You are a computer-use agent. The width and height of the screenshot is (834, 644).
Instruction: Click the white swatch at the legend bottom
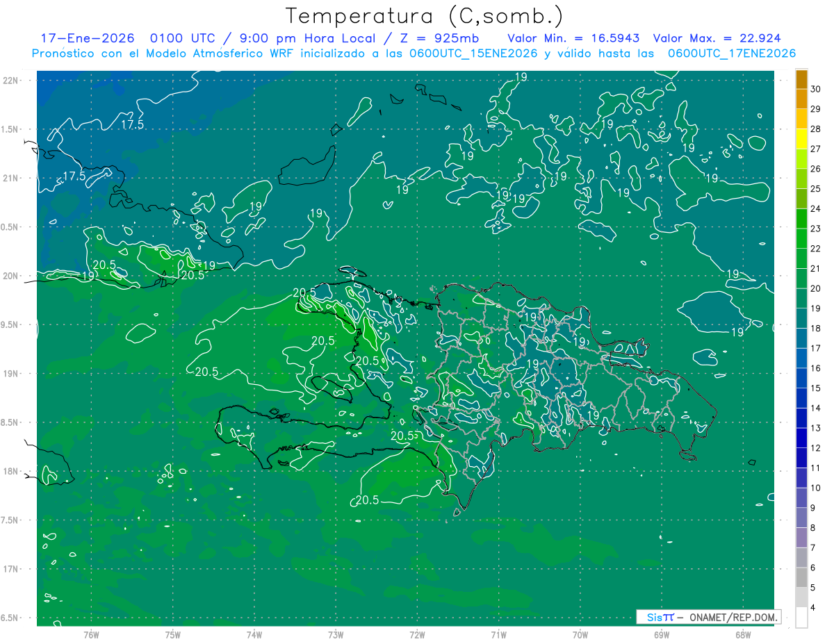801,618
